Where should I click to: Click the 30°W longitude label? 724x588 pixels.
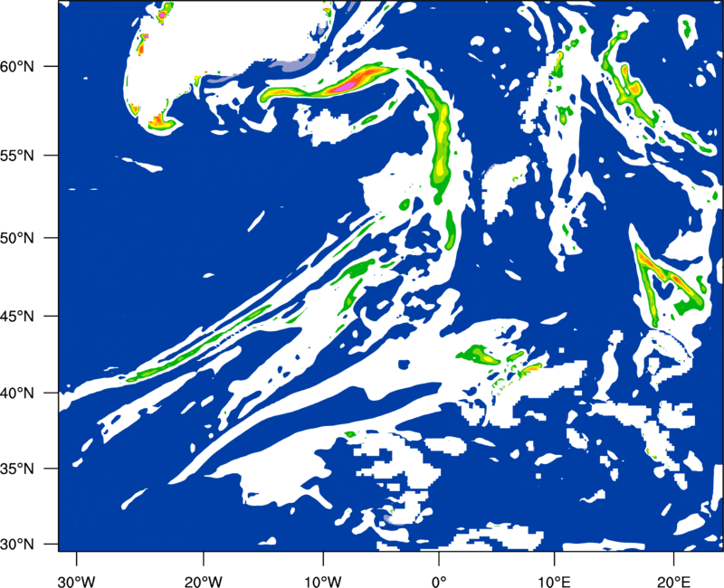76,582
